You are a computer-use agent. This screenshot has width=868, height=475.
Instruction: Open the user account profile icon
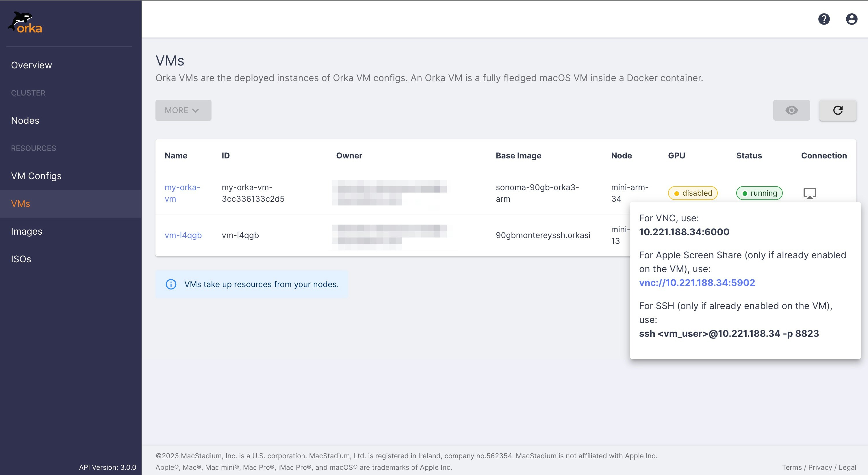pyautogui.click(x=851, y=19)
